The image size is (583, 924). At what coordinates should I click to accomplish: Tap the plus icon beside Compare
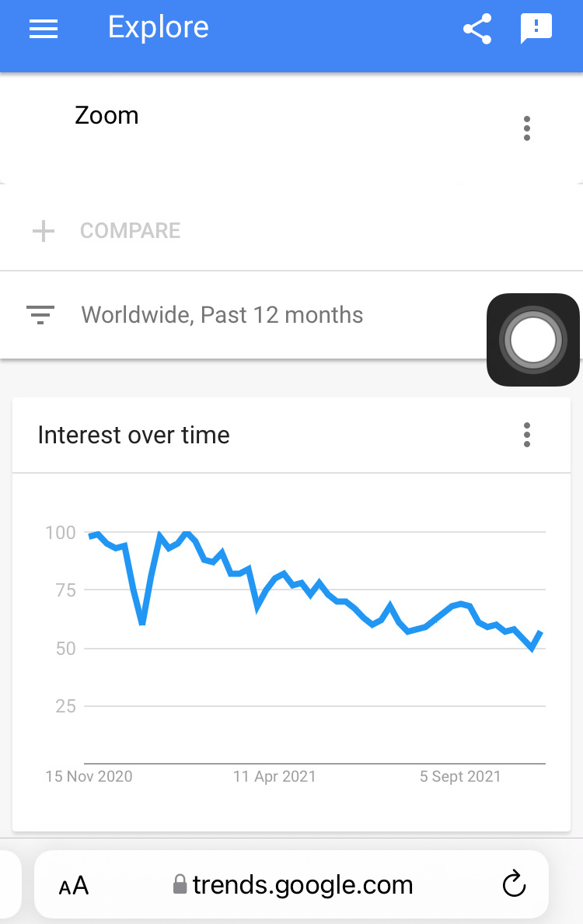[x=44, y=231]
